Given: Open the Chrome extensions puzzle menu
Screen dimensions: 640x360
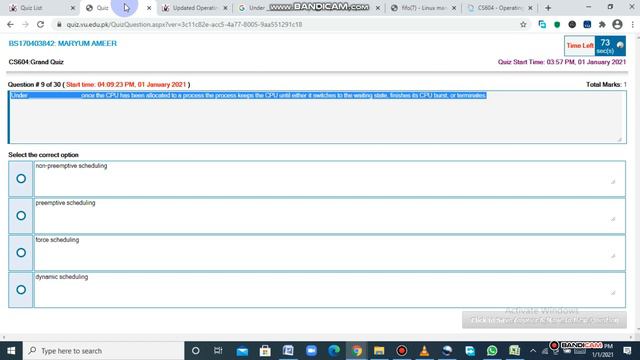Looking at the screenshot, I should point(602,24).
